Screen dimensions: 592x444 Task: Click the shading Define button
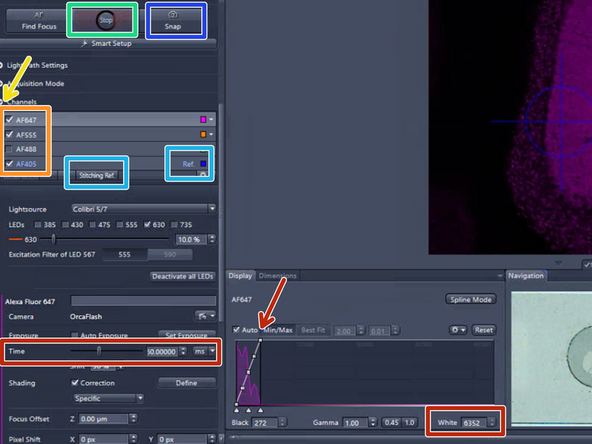187,383
